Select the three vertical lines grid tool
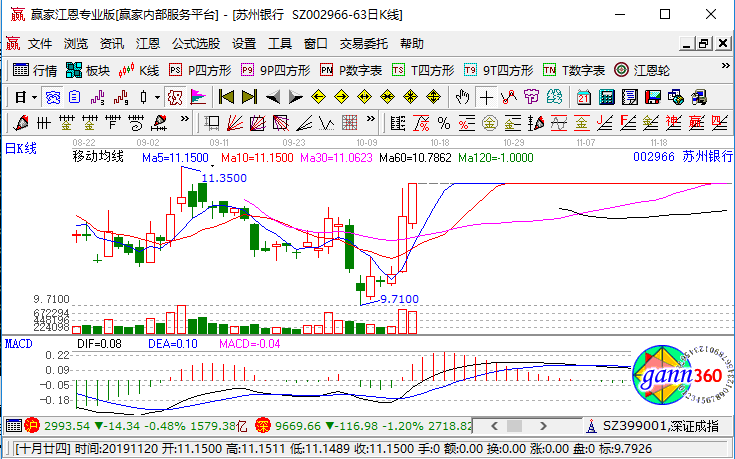735x459 pixels. pos(44,123)
